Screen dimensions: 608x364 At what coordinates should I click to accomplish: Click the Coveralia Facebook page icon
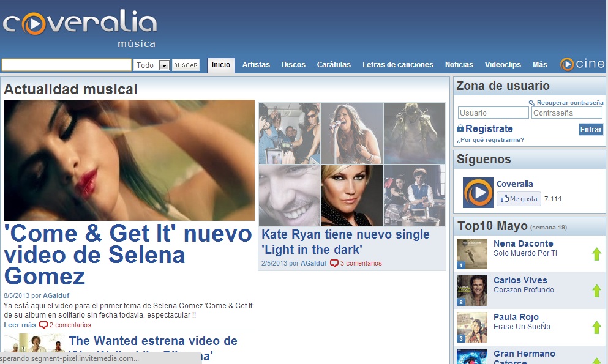[478, 193]
